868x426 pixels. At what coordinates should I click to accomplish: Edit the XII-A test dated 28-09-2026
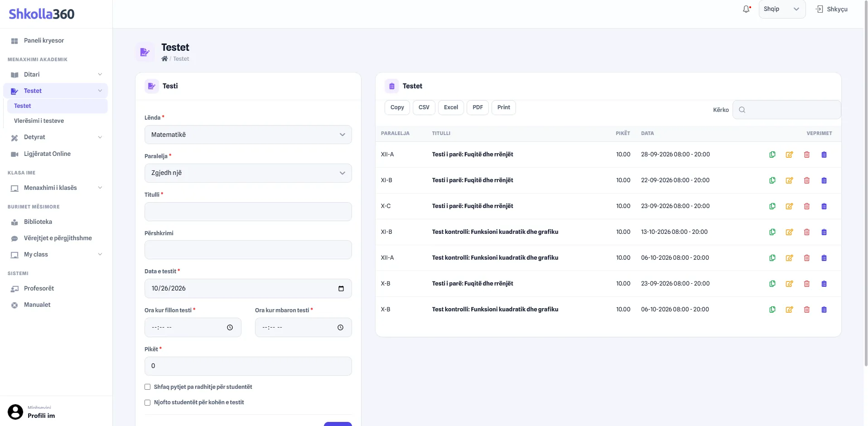click(x=790, y=155)
